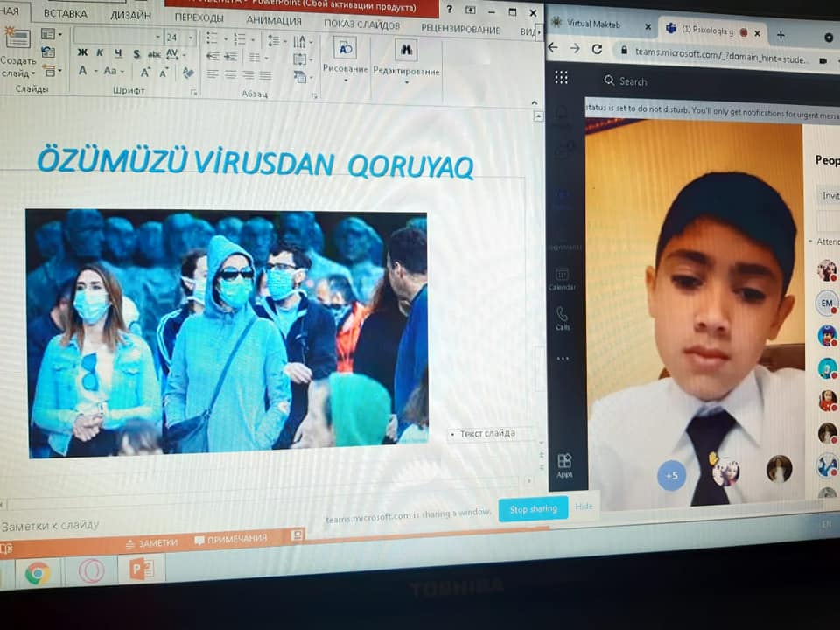840x630 pixels.
Task: Open the change case Aa dropdown
Action: point(113,71)
